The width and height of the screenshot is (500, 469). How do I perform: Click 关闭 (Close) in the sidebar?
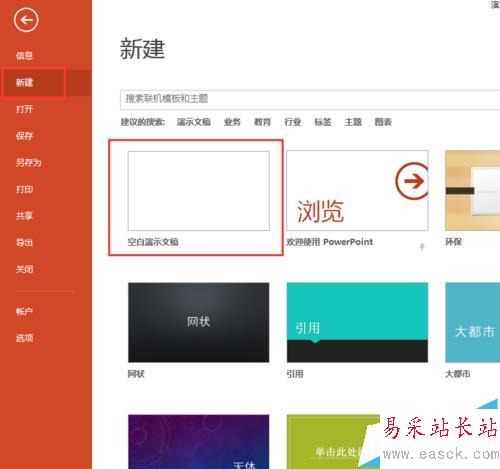[24, 269]
